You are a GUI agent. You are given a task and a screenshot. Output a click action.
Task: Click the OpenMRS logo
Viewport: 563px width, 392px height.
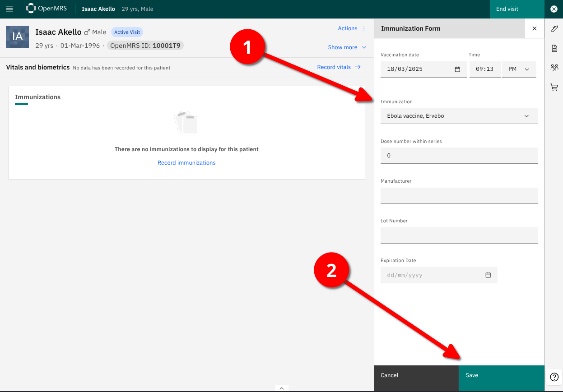[x=47, y=9]
